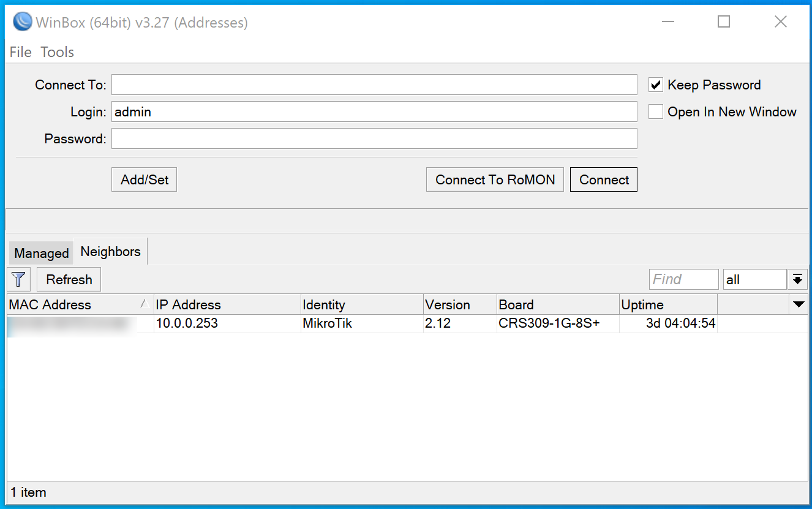Image resolution: width=812 pixels, height=509 pixels.
Task: Click the filter funnel icon
Action: pyautogui.click(x=18, y=279)
